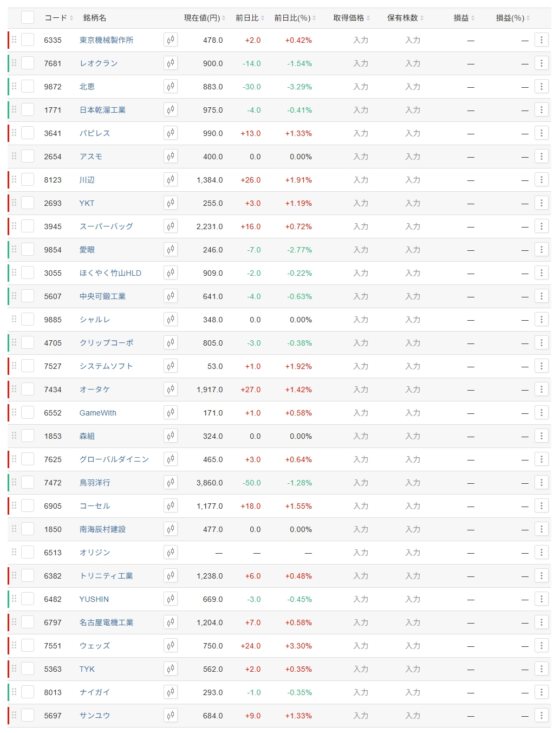Open the 川辺 stock link
This screenshot has height=733, width=560.
87,180
